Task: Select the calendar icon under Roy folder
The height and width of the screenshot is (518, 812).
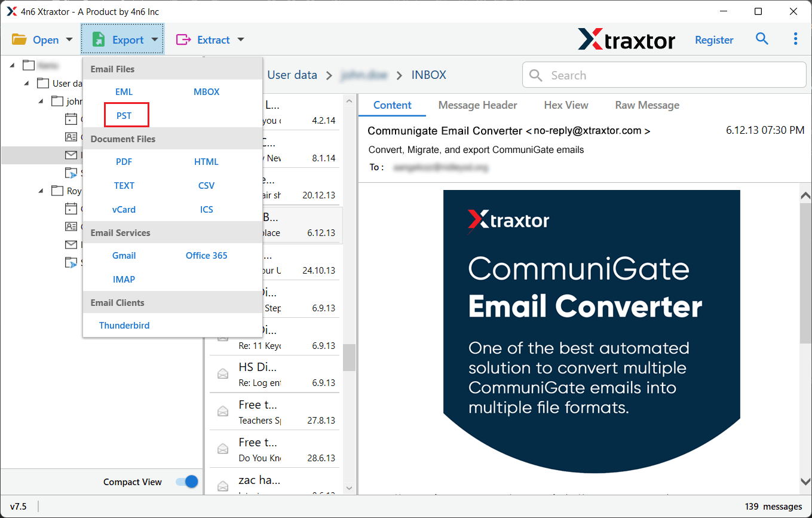Action: (x=71, y=209)
